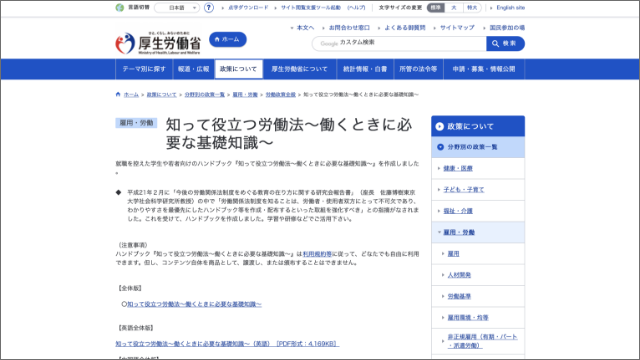Select 政策について navigation tab

238,69
